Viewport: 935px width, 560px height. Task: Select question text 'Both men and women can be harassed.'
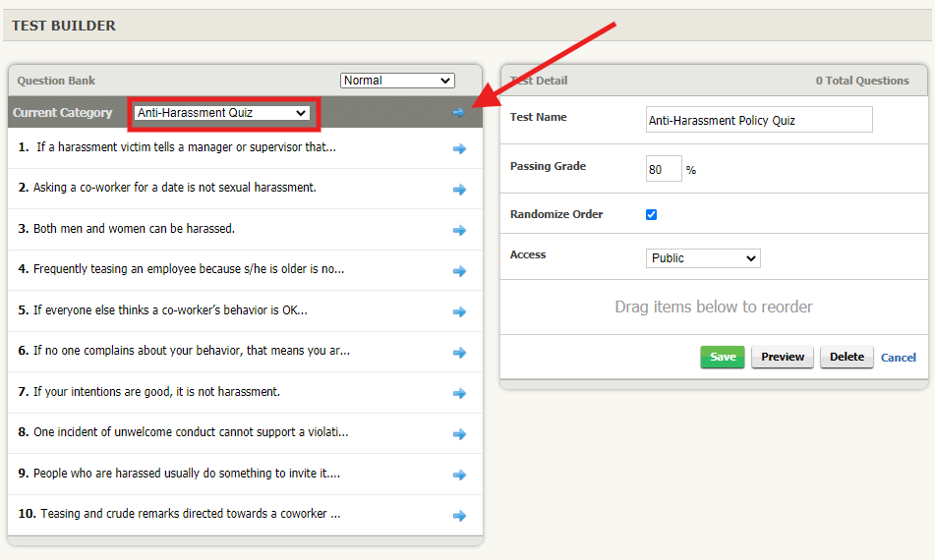point(134,229)
